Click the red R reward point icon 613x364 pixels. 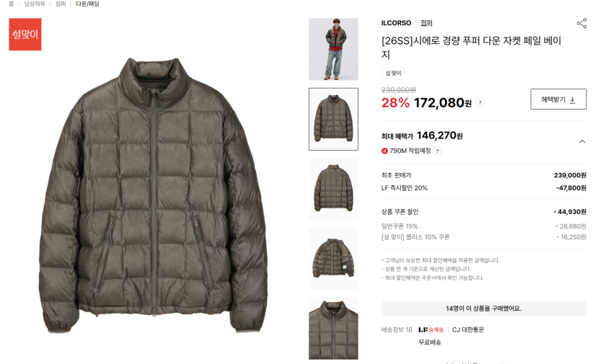point(384,151)
